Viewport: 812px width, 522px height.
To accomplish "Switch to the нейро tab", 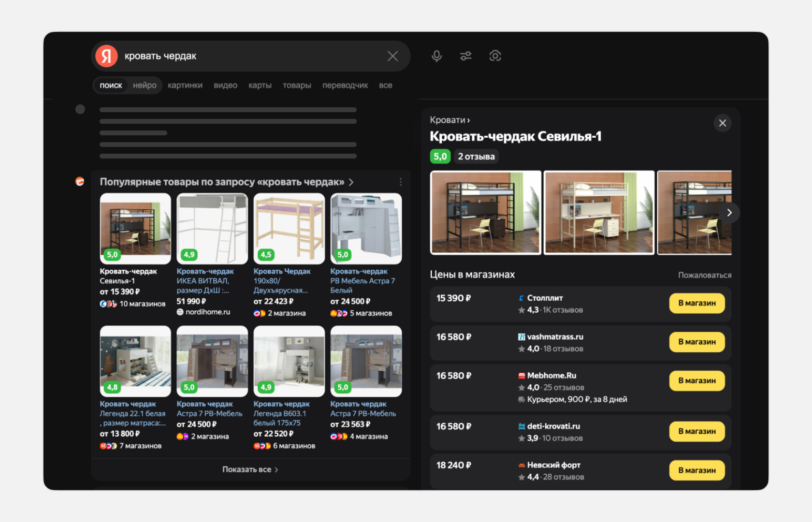I will 145,86.
